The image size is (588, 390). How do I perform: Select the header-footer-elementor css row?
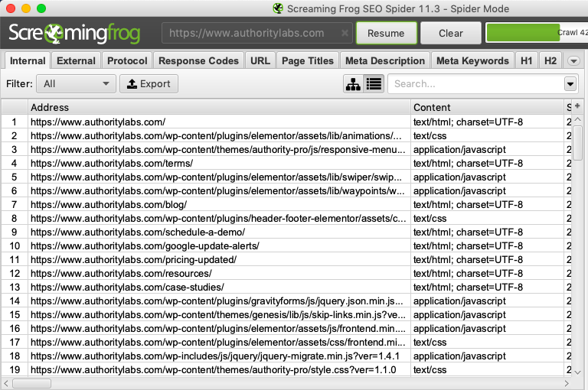tap(286, 218)
